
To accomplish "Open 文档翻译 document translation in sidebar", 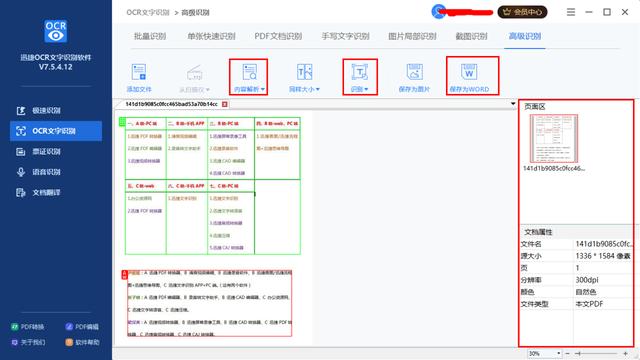I will (x=56, y=192).
